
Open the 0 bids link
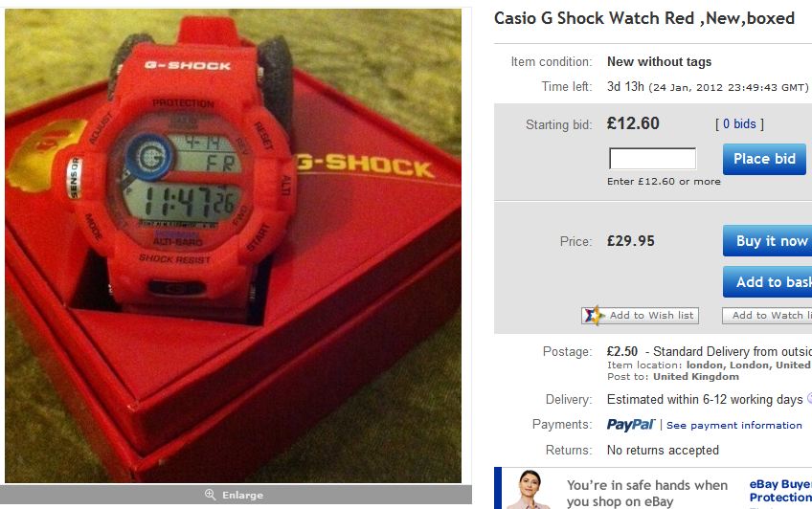point(739,124)
